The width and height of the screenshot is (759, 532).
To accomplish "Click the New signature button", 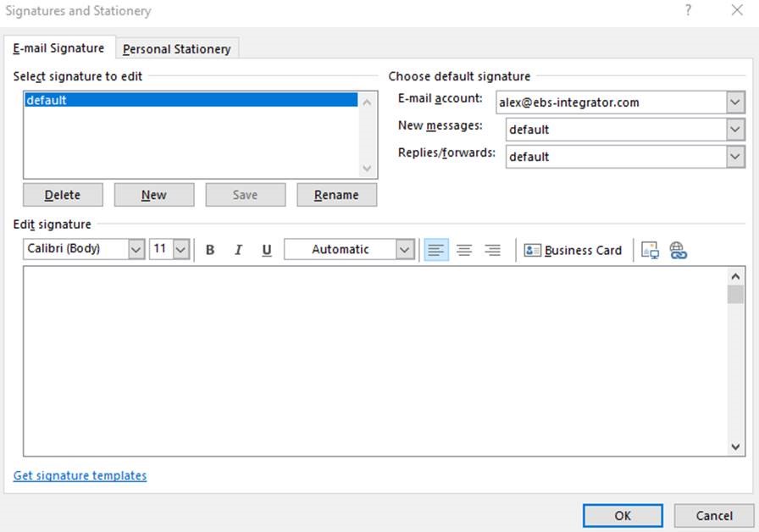I will click(153, 195).
